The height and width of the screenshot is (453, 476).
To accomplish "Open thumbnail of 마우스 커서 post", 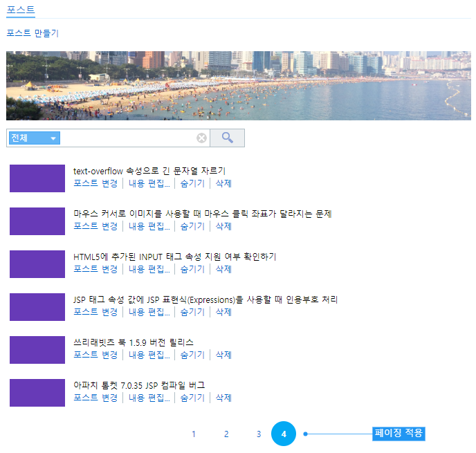I will pyautogui.click(x=37, y=221).
